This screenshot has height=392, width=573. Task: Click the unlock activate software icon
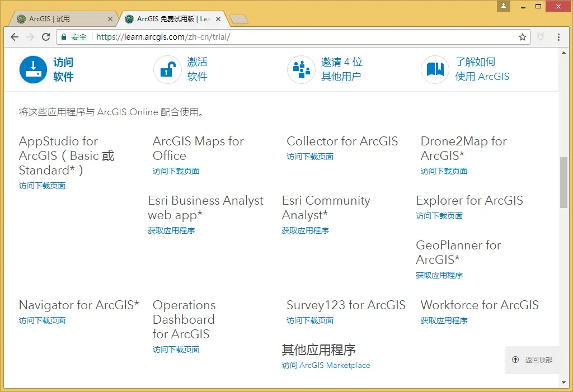(167, 69)
